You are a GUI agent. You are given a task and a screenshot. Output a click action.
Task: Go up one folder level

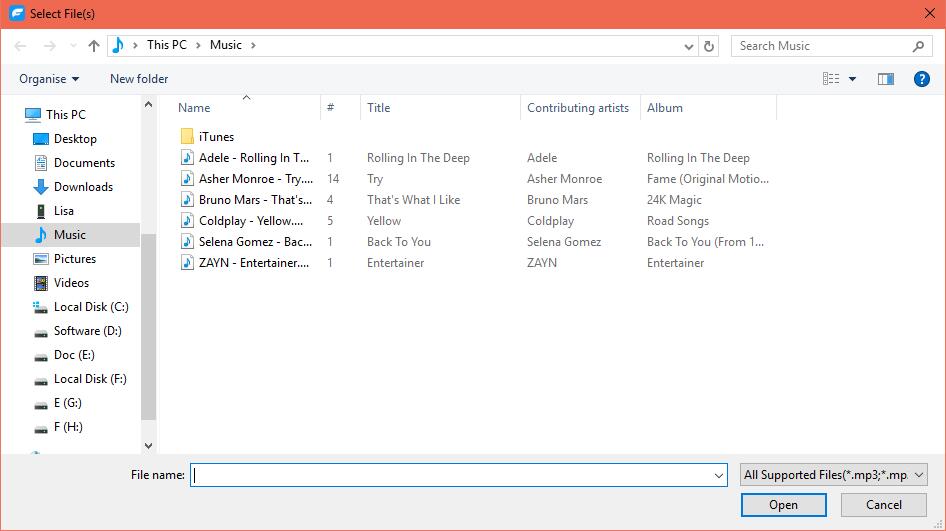[94, 46]
